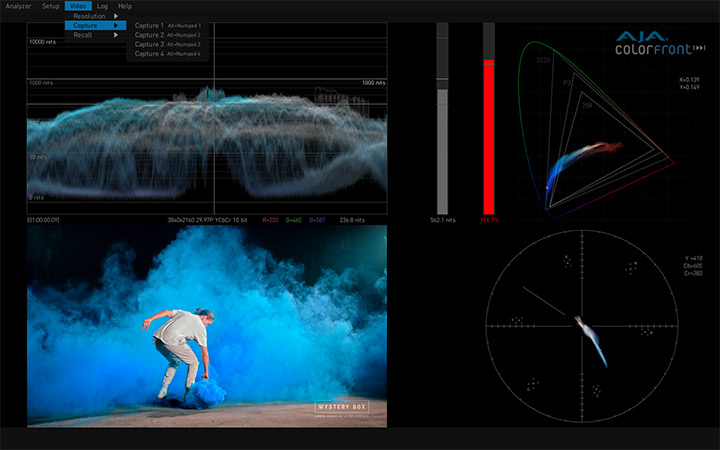
Task: Click the circular vectorscope display
Action: tap(583, 327)
